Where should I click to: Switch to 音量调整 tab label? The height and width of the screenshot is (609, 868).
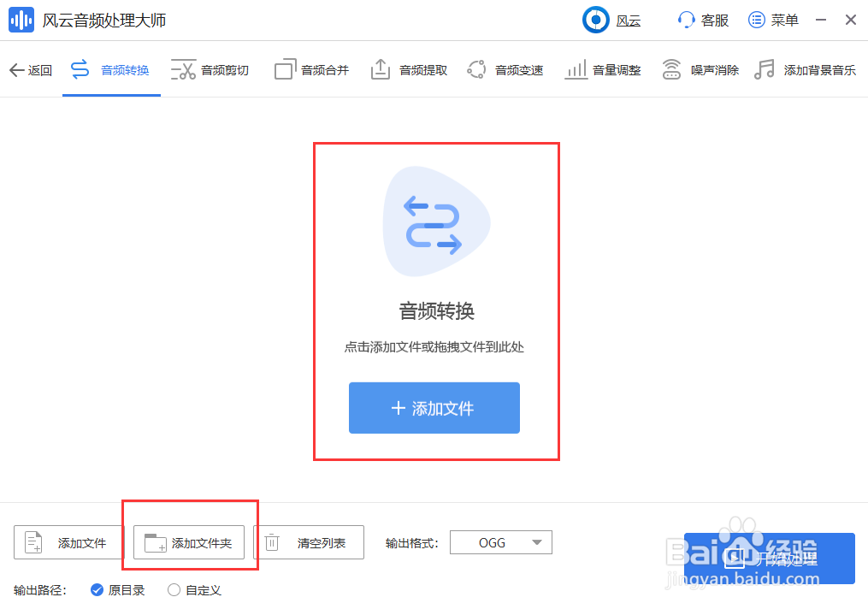coord(617,70)
